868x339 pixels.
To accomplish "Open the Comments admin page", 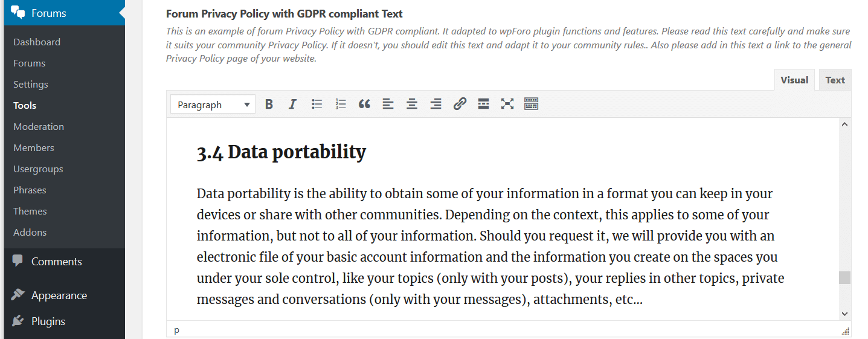I will (x=56, y=262).
